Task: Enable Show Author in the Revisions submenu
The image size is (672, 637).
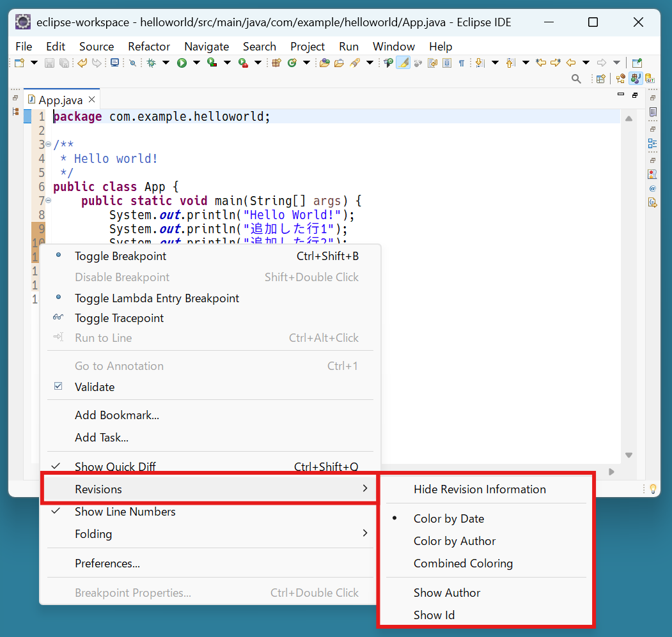Action: click(x=446, y=592)
